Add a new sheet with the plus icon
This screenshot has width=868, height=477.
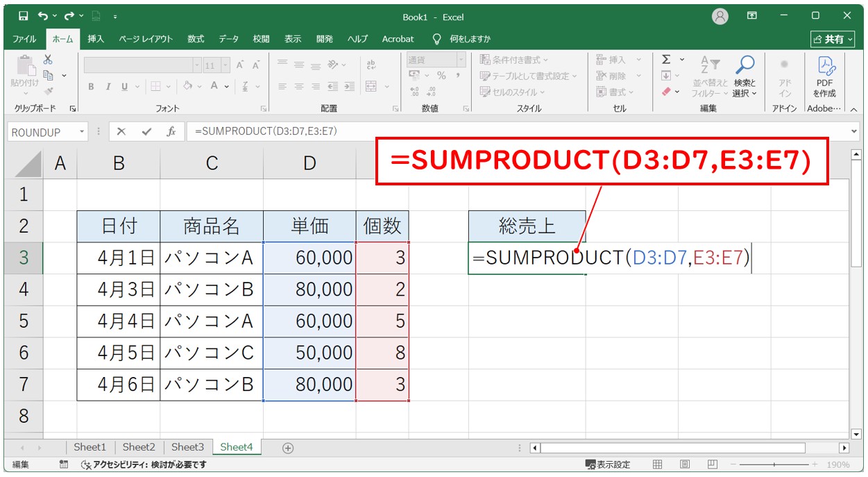(288, 448)
